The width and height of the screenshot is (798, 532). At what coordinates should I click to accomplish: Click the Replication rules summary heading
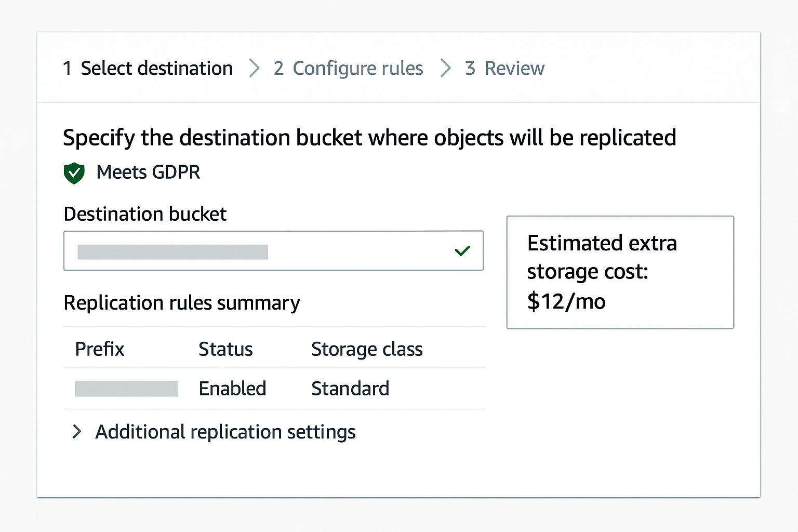[x=181, y=303]
